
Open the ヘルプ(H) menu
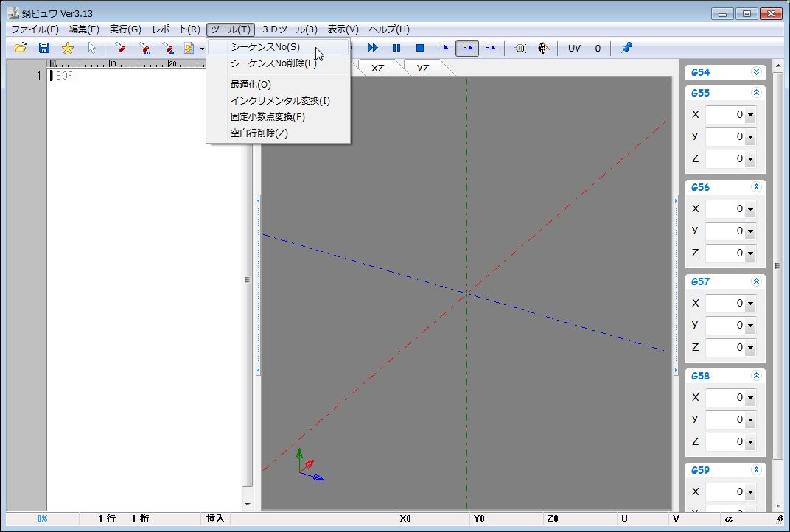click(x=389, y=29)
